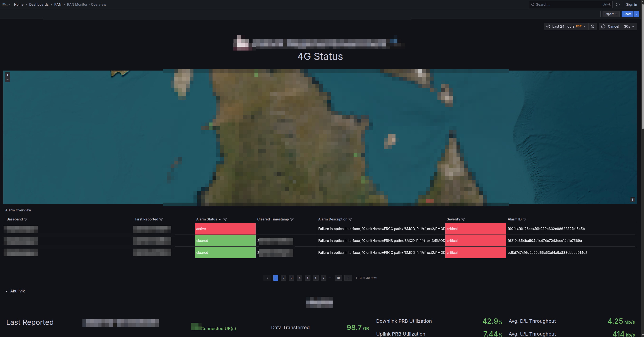
Task: Open the Last 24 hours time picker
Action: [566, 26]
